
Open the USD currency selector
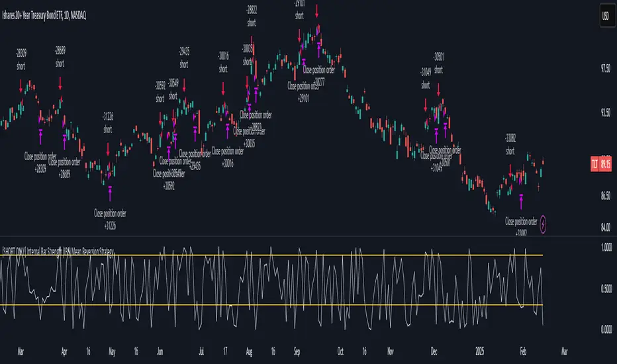606,16
